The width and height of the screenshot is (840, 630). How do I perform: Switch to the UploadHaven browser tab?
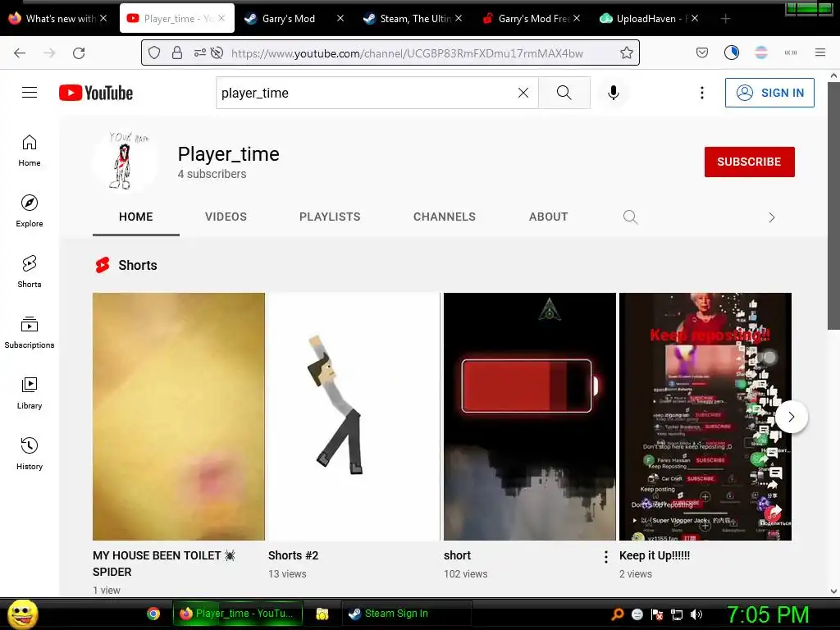point(648,19)
